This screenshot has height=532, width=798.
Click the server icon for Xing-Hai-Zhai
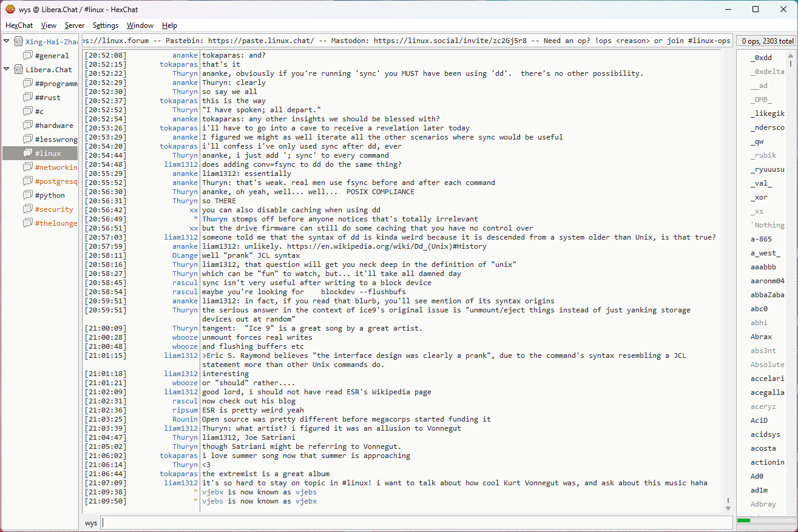[x=18, y=42]
